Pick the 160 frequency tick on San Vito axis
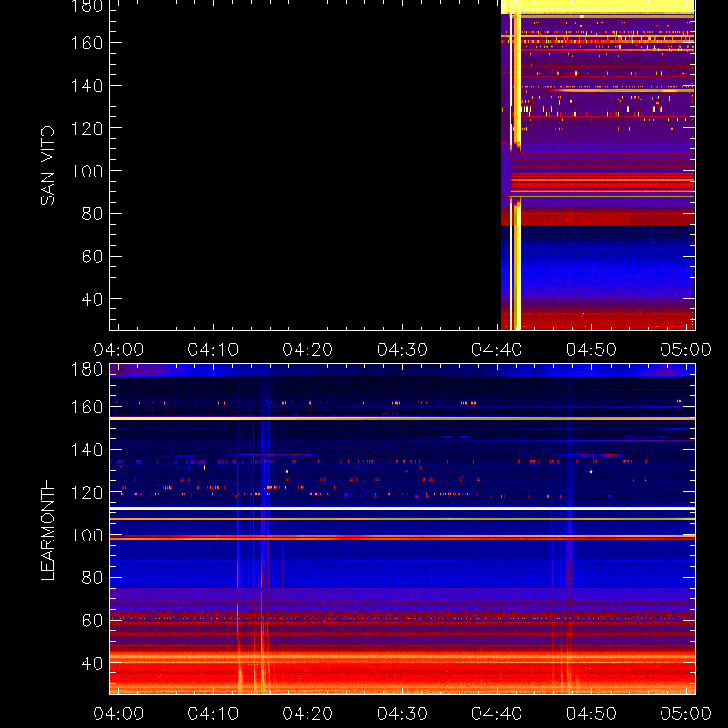The image size is (728, 728). 86,43
